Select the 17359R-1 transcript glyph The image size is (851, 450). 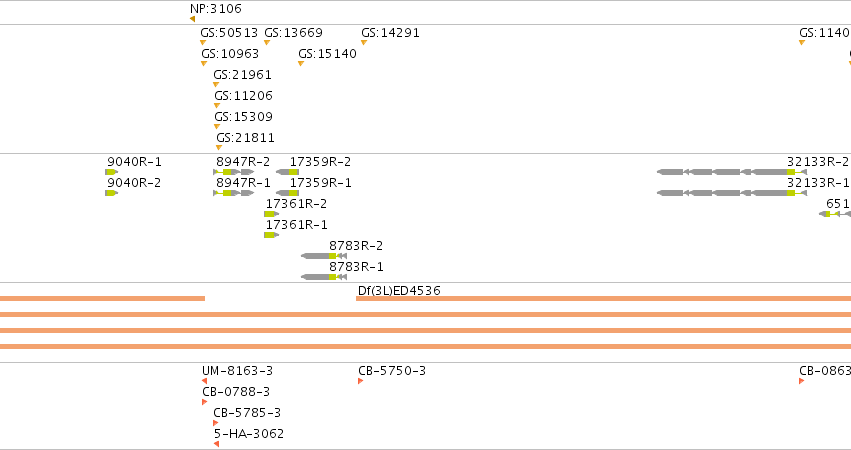(x=287, y=193)
